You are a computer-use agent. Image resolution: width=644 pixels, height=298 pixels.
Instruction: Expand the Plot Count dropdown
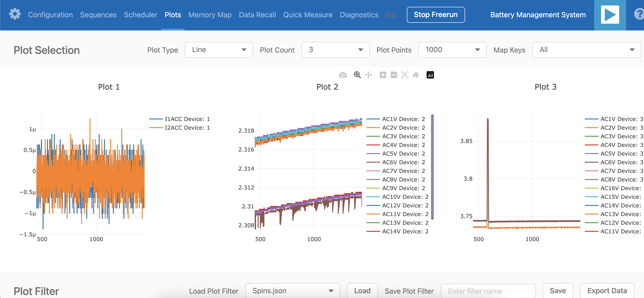pos(335,50)
